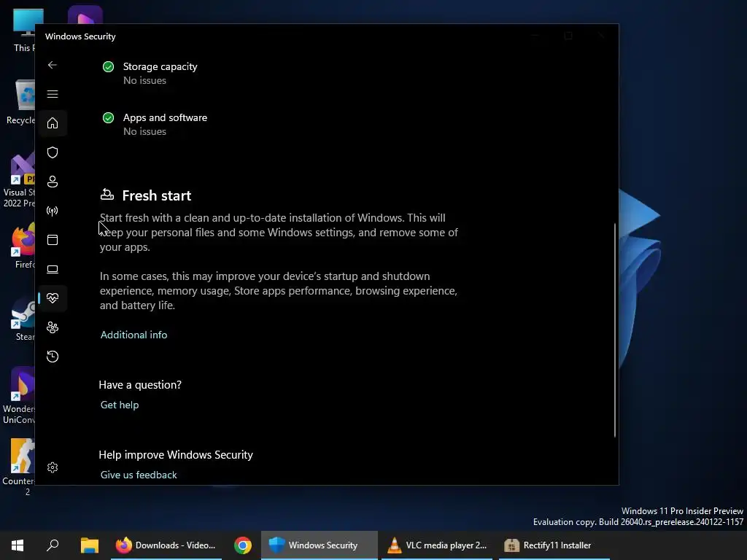747x560 pixels.
Task: Select the Recycle Bin desktop icon
Action: point(21,102)
